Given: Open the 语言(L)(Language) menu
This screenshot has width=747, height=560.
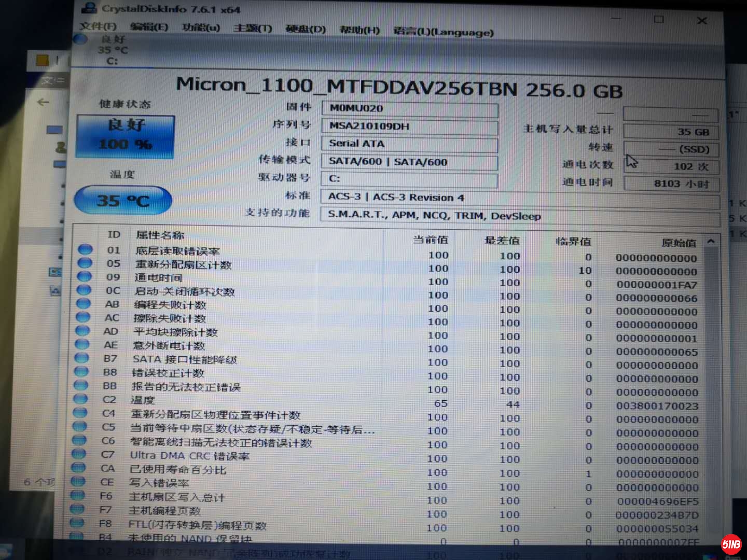Looking at the screenshot, I should pyautogui.click(x=443, y=32).
